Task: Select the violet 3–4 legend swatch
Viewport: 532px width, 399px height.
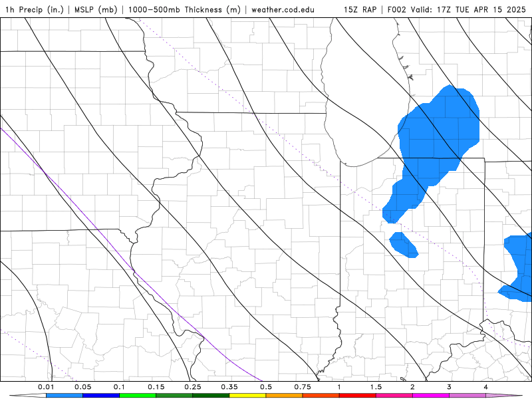Action: (467, 396)
